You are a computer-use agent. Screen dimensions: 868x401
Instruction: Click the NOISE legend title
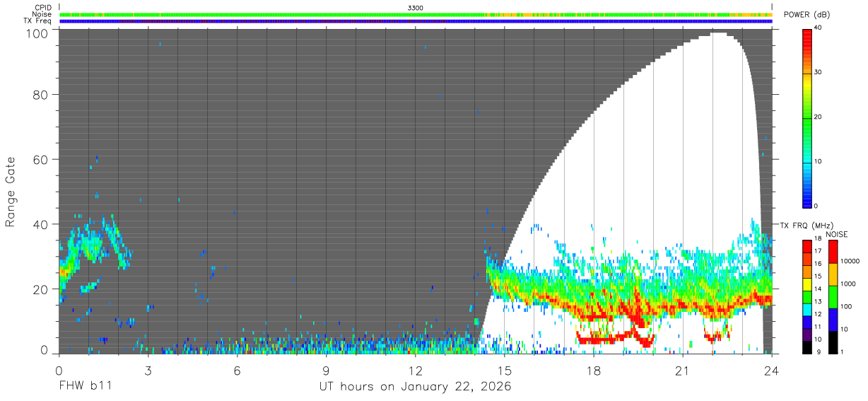pyautogui.click(x=835, y=234)
